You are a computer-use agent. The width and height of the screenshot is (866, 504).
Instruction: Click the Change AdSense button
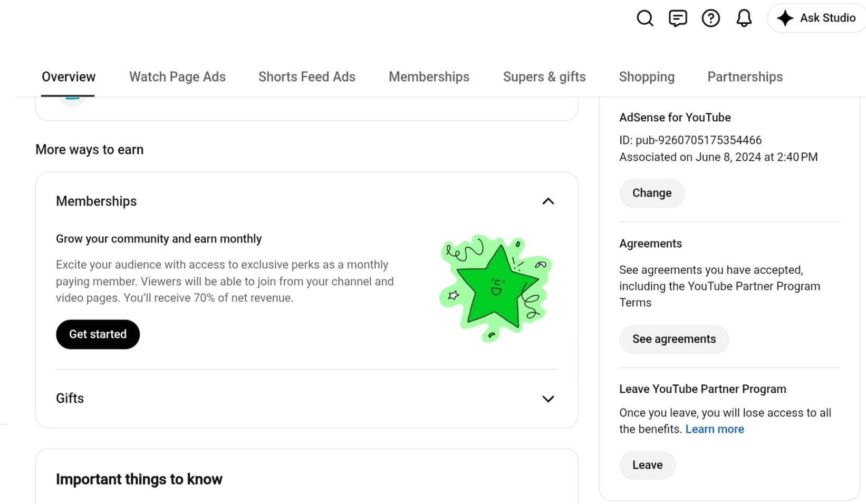click(x=652, y=193)
